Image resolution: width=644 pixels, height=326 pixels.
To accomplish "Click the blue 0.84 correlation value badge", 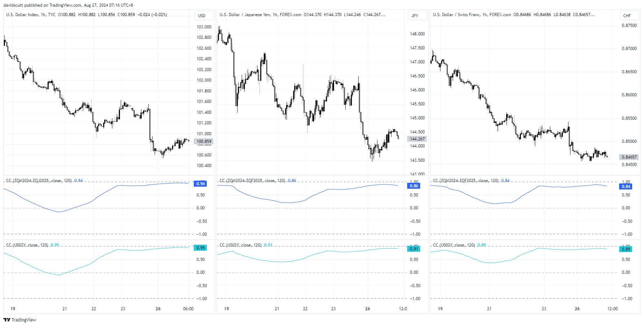I will click(626, 187).
